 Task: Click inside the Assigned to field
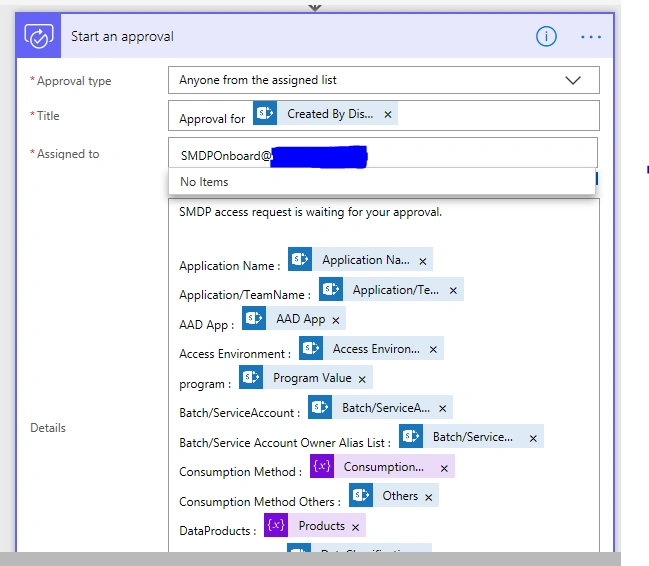tap(382, 155)
